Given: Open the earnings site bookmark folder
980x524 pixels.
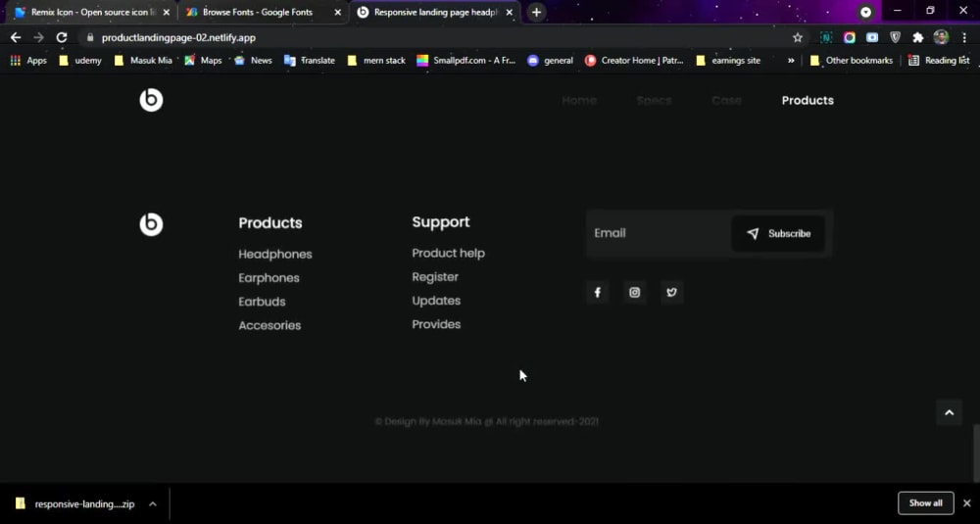Looking at the screenshot, I should coord(728,61).
